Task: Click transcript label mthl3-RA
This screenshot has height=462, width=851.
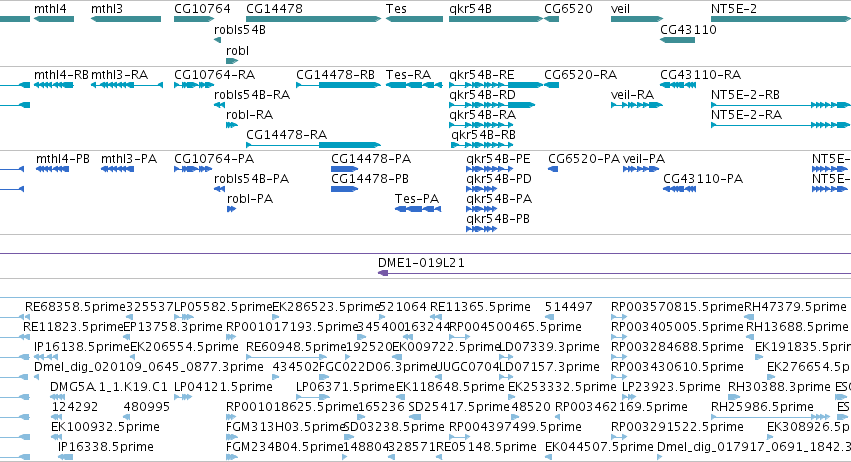Action: [119, 75]
